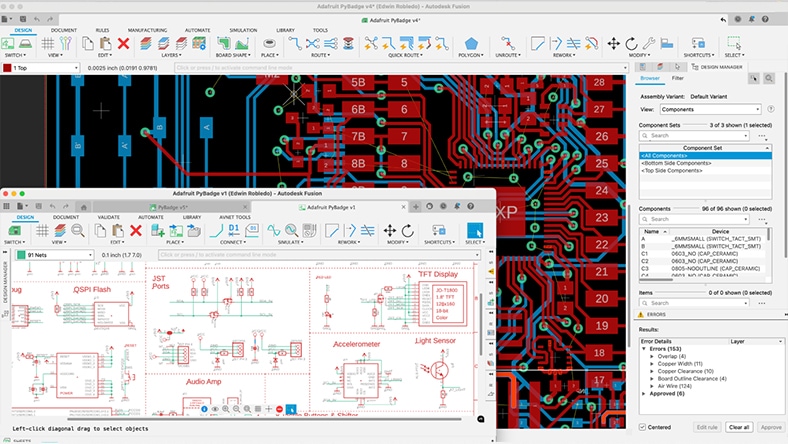Click the Edit rule button

click(707, 427)
